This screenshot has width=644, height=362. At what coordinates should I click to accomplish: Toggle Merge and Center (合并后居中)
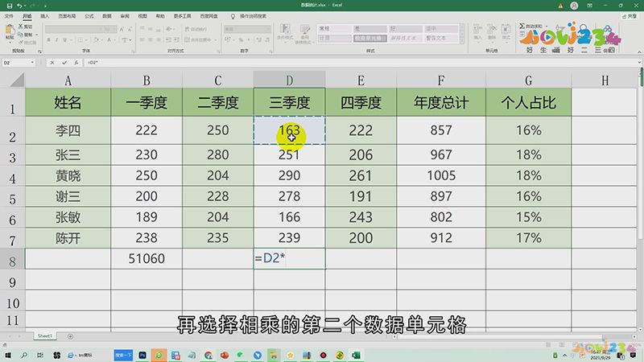198,39
